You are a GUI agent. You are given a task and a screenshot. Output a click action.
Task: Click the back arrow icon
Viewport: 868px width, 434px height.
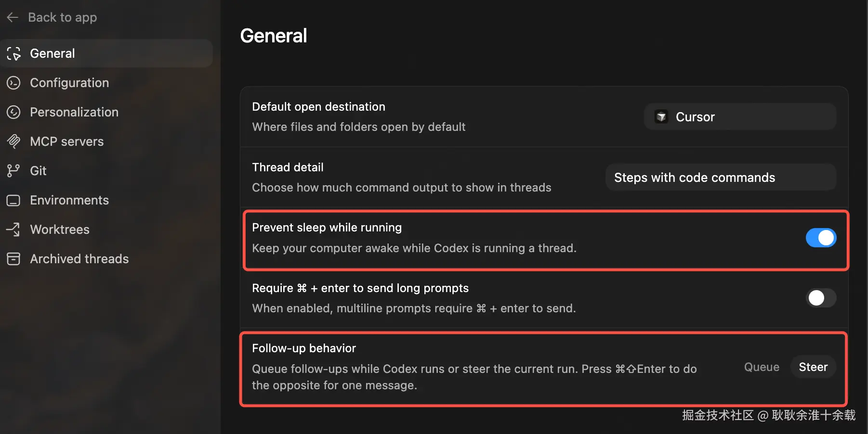click(x=13, y=18)
